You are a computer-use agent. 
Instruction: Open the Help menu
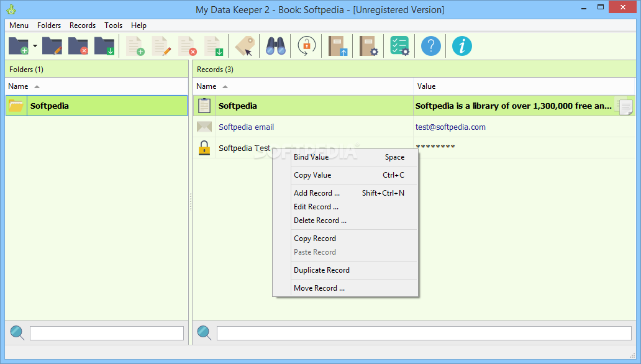(139, 25)
